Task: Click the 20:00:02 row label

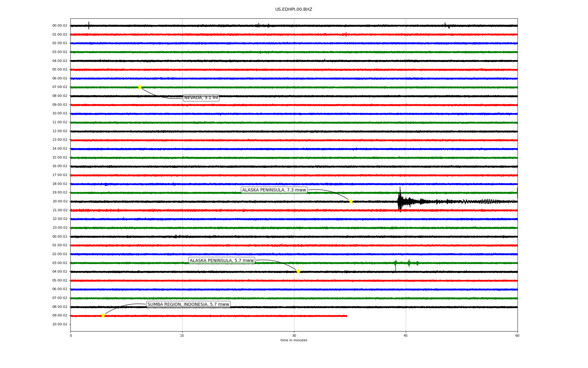Action: (x=60, y=201)
